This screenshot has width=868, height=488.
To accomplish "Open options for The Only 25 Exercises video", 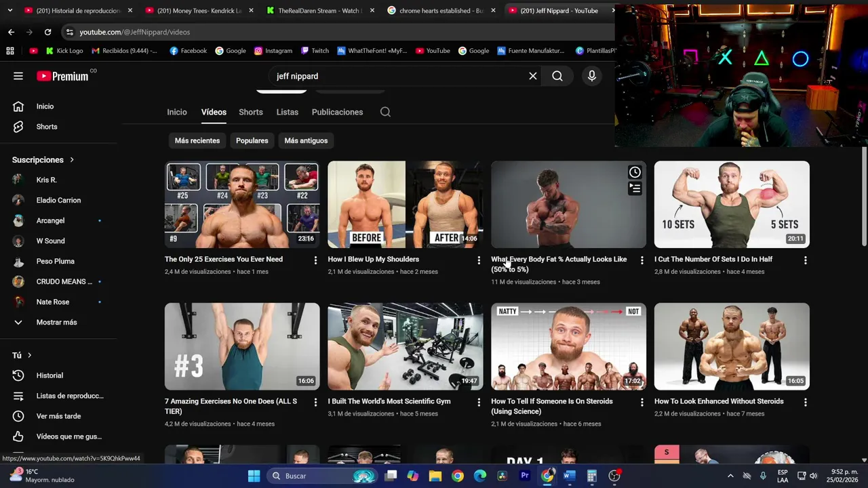I will (315, 260).
